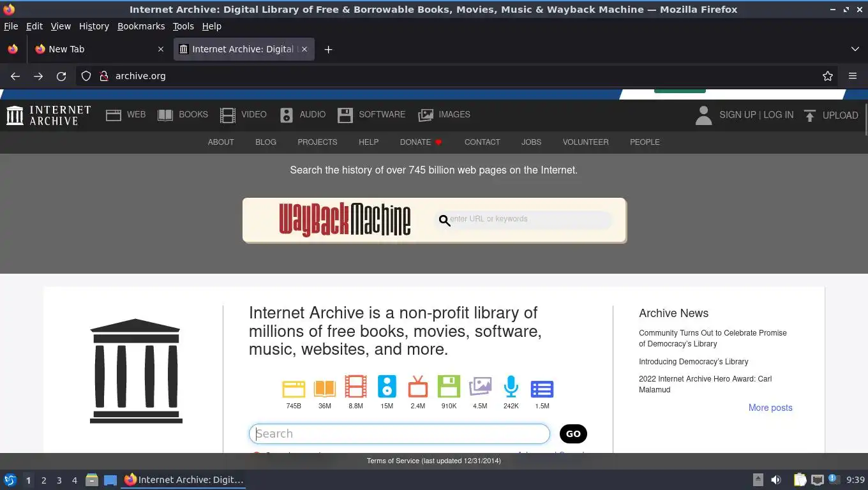The width and height of the screenshot is (868, 490).
Task: Click the PROJECTS navigation link
Action: tap(317, 142)
